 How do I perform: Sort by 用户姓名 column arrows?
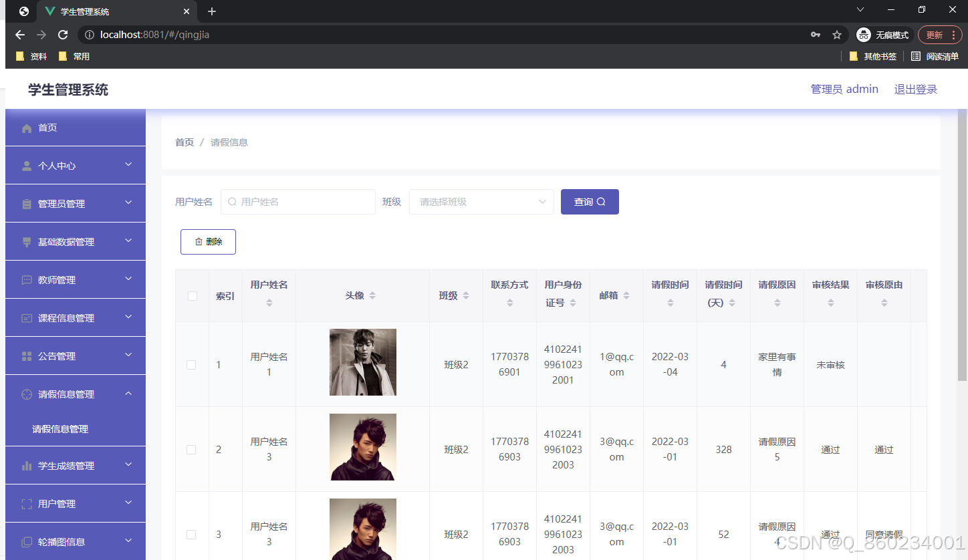(269, 303)
